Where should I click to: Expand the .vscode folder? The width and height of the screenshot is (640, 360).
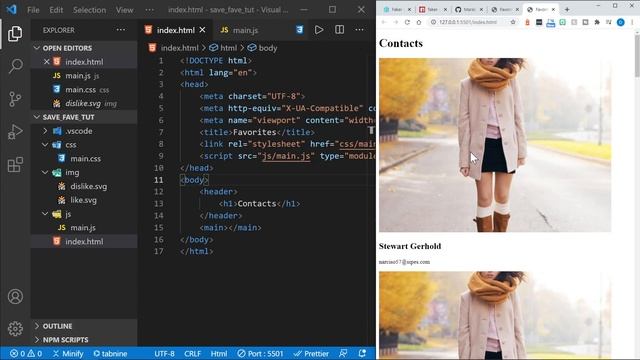pyautogui.click(x=45, y=131)
